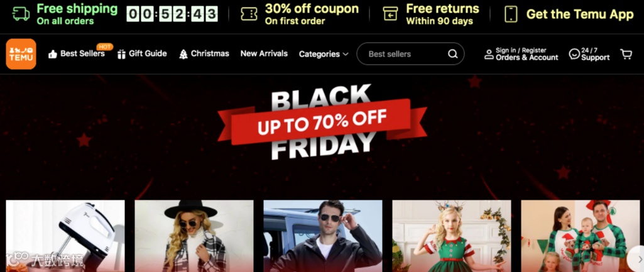The height and width of the screenshot is (272, 644).
Task: Click Get the Temu App link
Action: click(580, 14)
